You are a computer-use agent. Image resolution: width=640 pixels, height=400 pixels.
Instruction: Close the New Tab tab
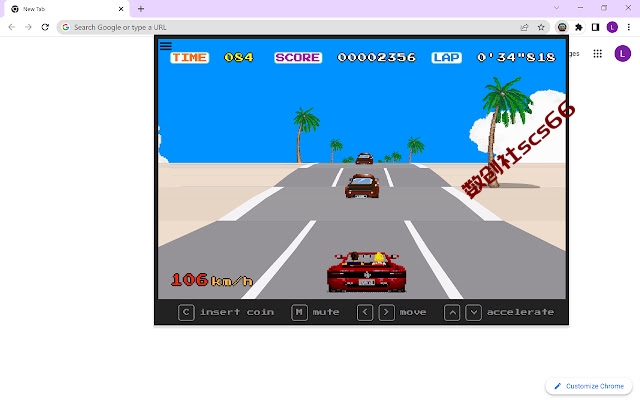click(121, 9)
